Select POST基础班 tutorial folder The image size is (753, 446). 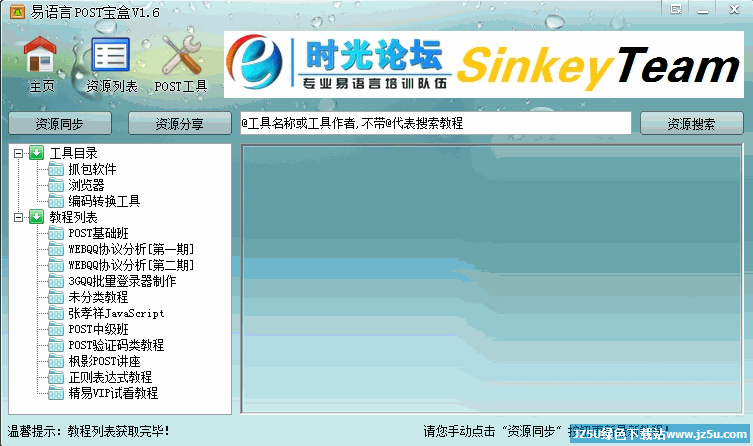click(98, 233)
